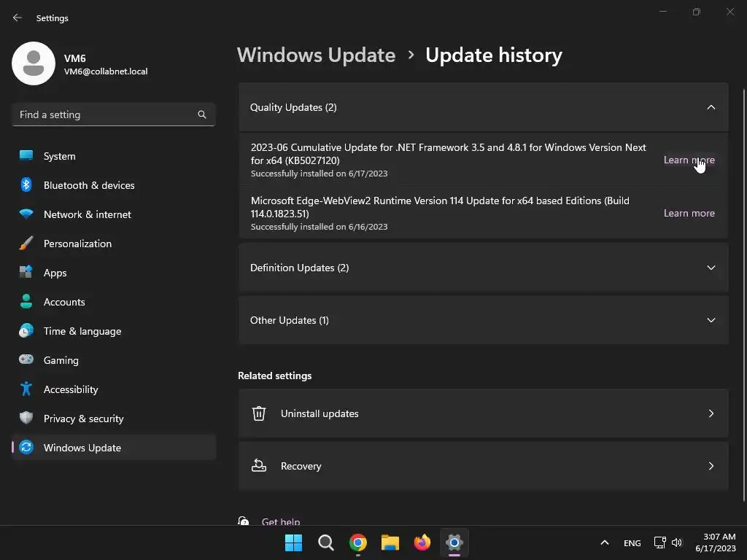
Task: Click the Windows Update sync icon
Action: pyautogui.click(x=26, y=447)
